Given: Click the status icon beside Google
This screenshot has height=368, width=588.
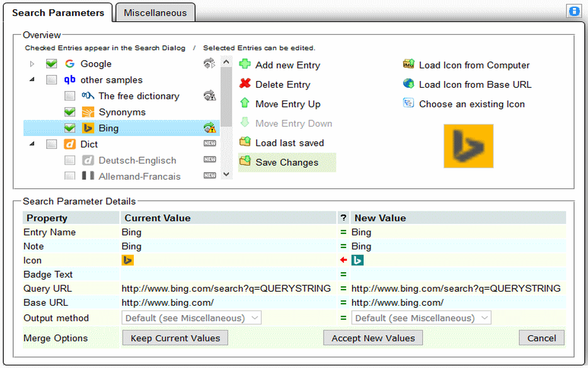Looking at the screenshot, I should pyautogui.click(x=209, y=64).
